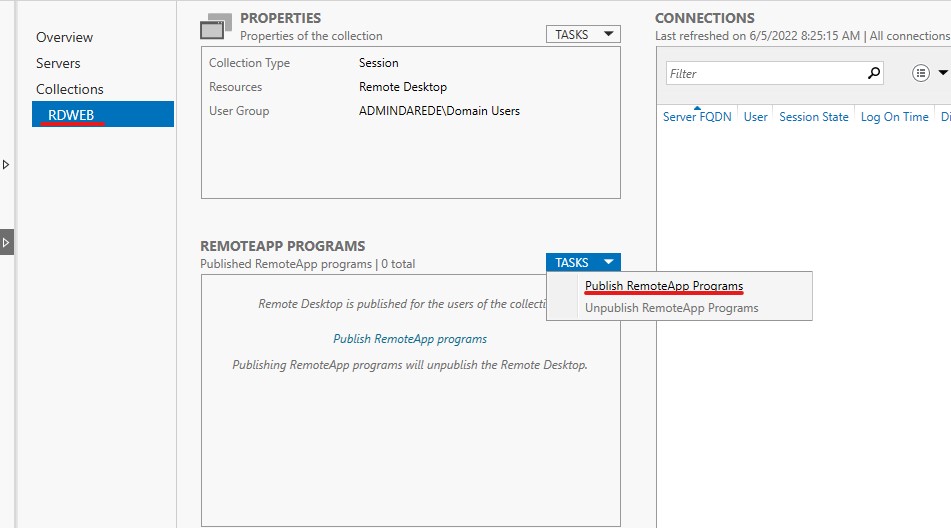Screen dimensions: 951x528
Task: Sort connections by User column
Action: click(x=756, y=116)
